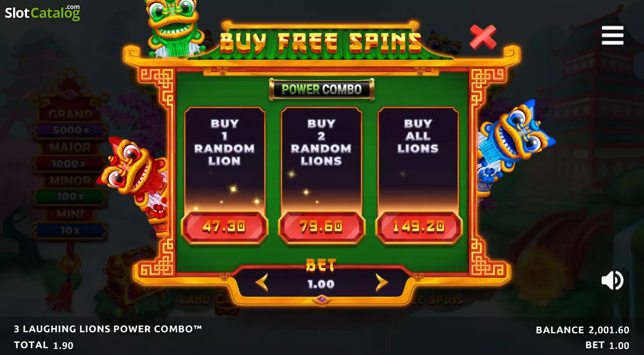Buy 1 random lion for 47.30
The width and height of the screenshot is (644, 355).
[224, 227]
